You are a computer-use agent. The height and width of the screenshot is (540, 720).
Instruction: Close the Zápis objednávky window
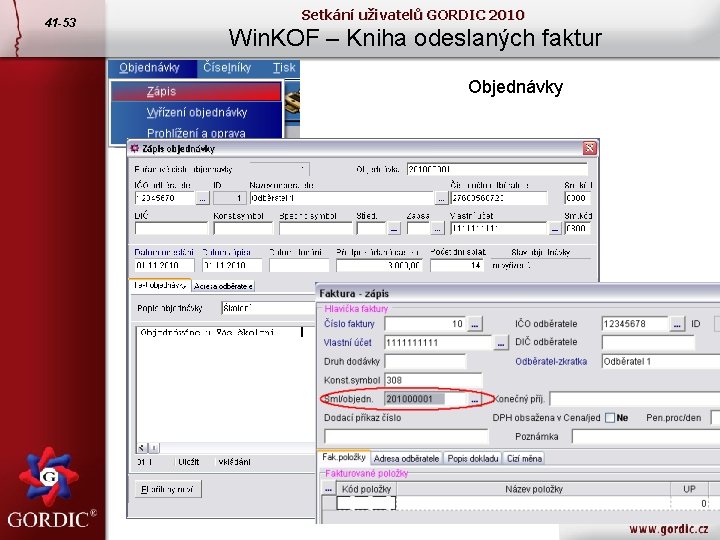tap(589, 148)
